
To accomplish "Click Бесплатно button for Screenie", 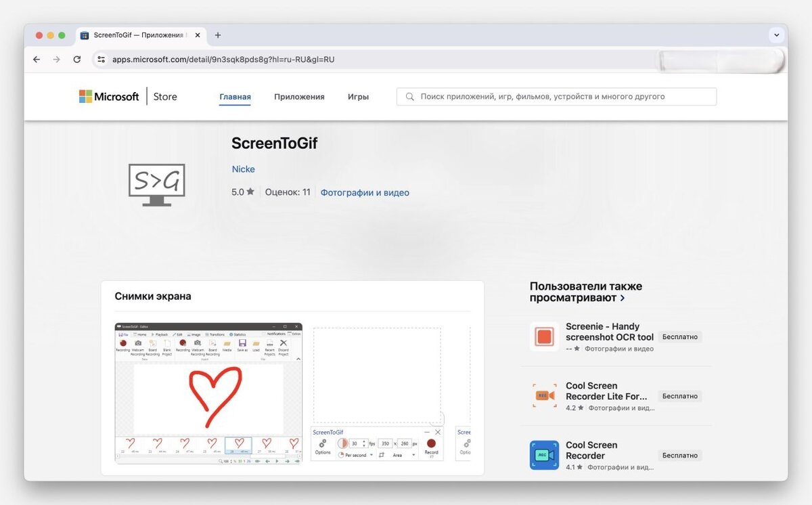I will (x=680, y=336).
